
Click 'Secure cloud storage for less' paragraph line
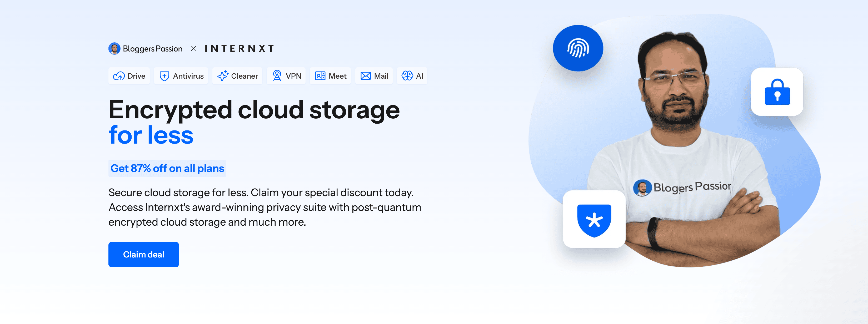point(261,193)
